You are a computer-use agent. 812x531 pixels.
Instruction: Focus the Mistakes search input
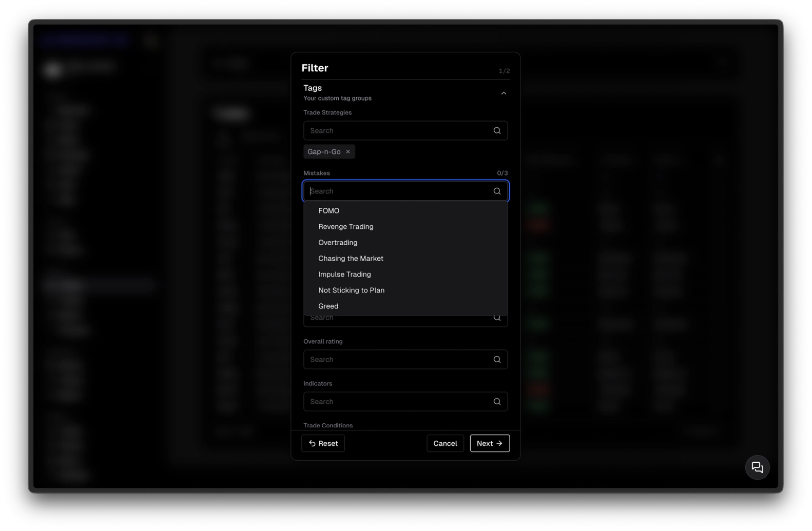405,191
